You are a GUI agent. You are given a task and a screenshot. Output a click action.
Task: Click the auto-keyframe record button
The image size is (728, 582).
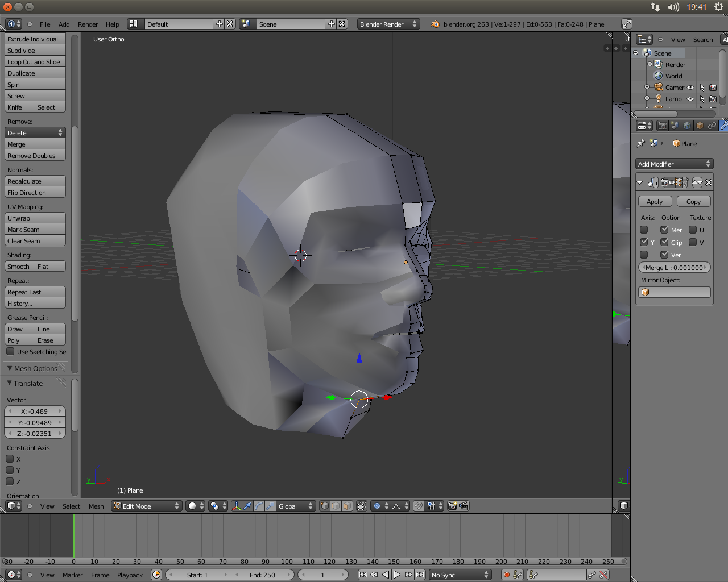(506, 575)
